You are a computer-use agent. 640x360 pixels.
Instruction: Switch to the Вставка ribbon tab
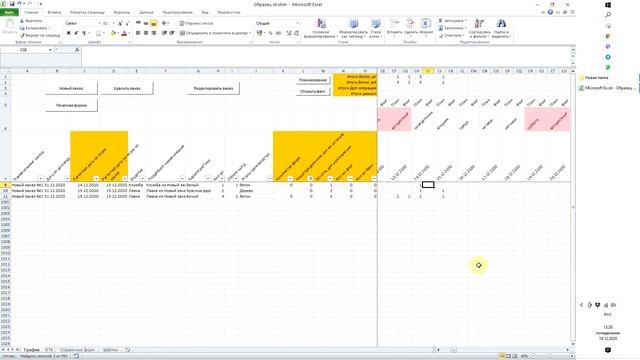click(54, 12)
